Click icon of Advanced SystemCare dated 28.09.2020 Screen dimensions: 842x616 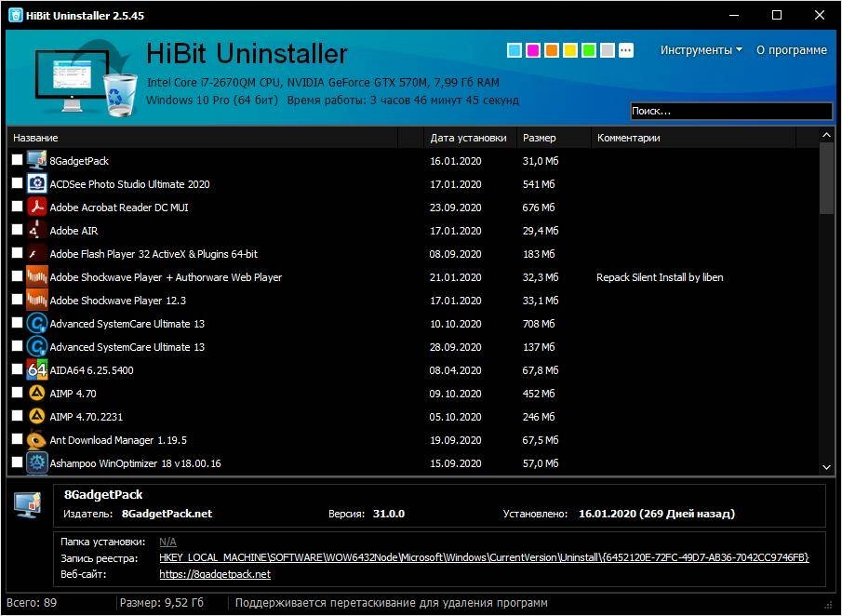click(36, 346)
